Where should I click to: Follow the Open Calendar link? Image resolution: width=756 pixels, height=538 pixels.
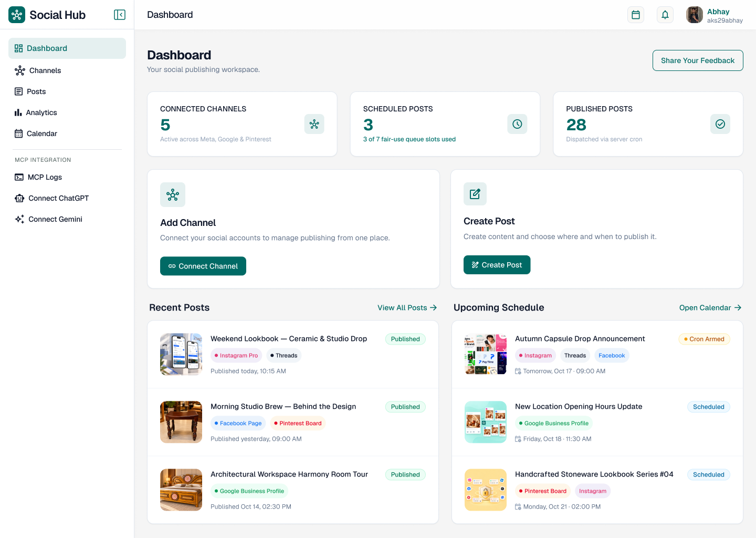pyautogui.click(x=710, y=308)
